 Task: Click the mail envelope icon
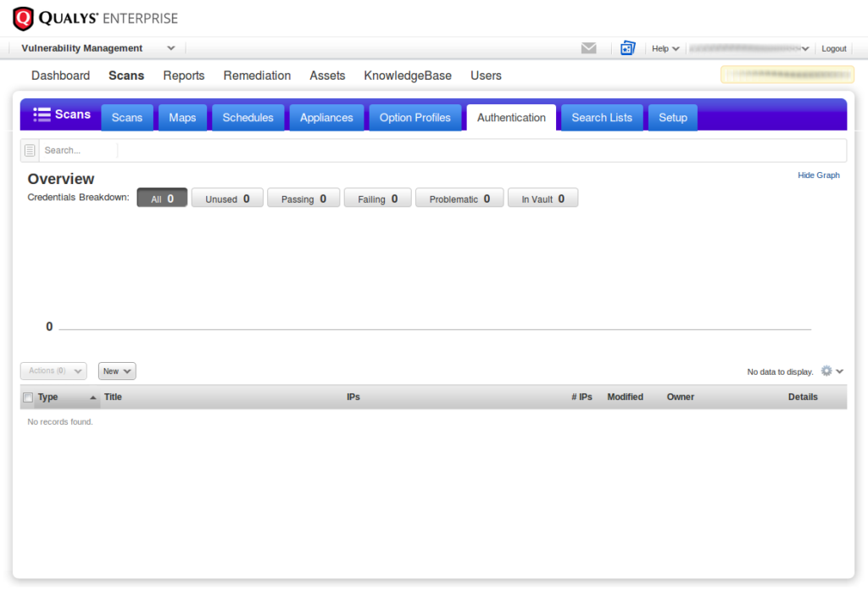589,47
